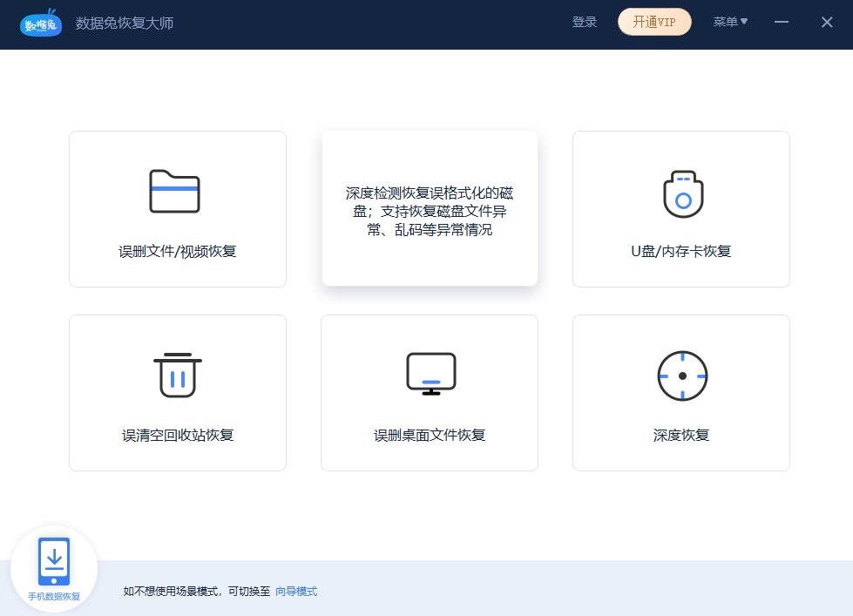Click the desktop file recovery monitor icon
The height and width of the screenshot is (616, 853).
tap(430, 375)
